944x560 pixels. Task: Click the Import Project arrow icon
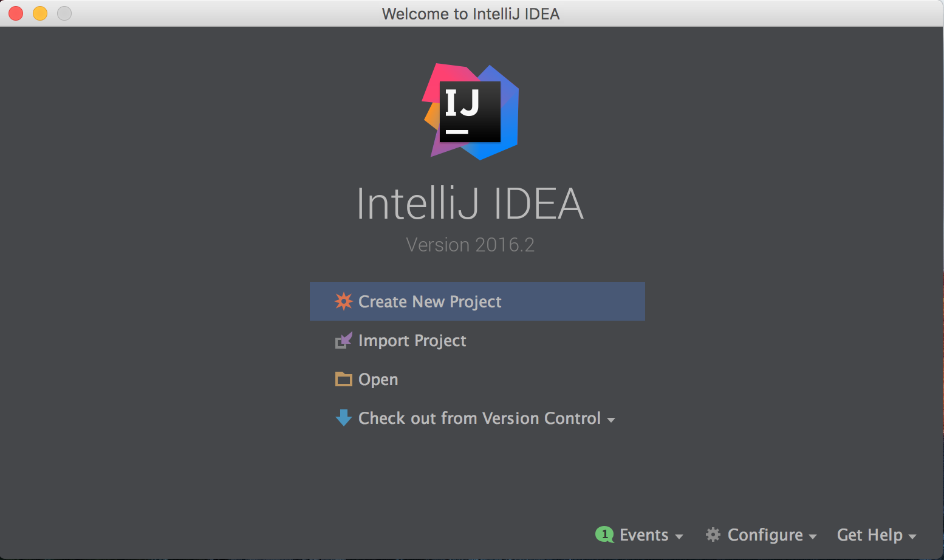point(343,340)
